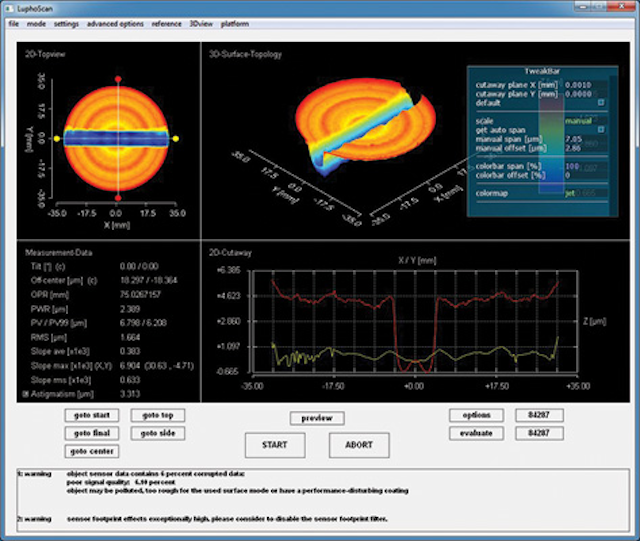Open the colormap jet selector
Screen dimensions: 640x541
[570, 193]
